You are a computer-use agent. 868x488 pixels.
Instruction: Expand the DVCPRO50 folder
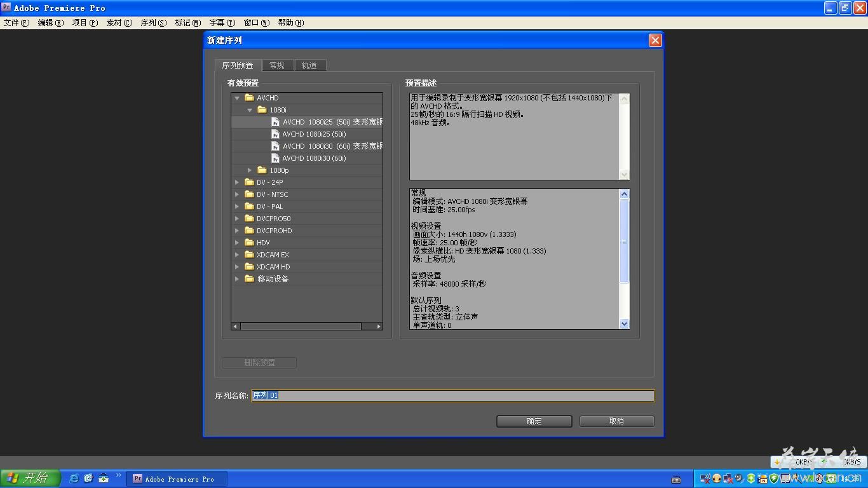[237, 219]
